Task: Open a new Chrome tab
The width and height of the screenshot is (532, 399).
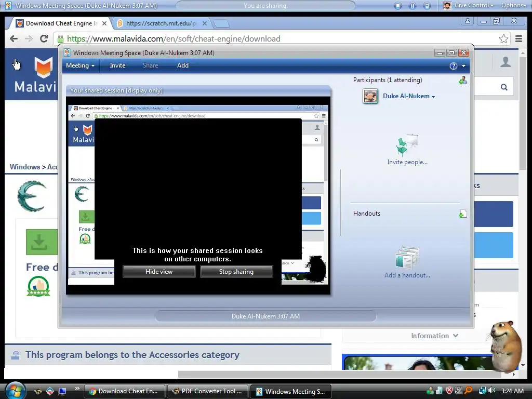Action: 221,23
